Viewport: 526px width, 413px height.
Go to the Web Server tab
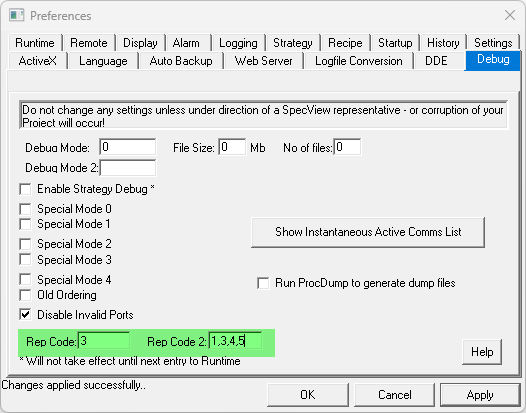coord(263,61)
